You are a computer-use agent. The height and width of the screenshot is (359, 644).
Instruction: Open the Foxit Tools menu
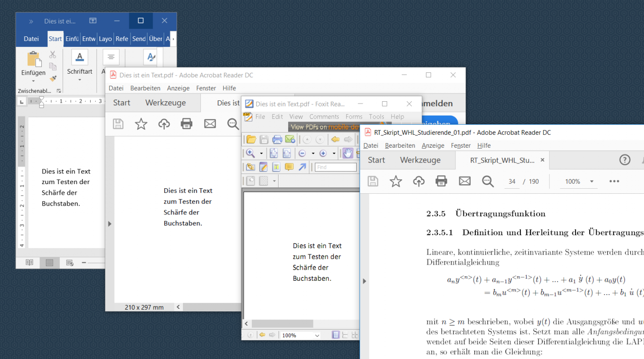coord(376,117)
